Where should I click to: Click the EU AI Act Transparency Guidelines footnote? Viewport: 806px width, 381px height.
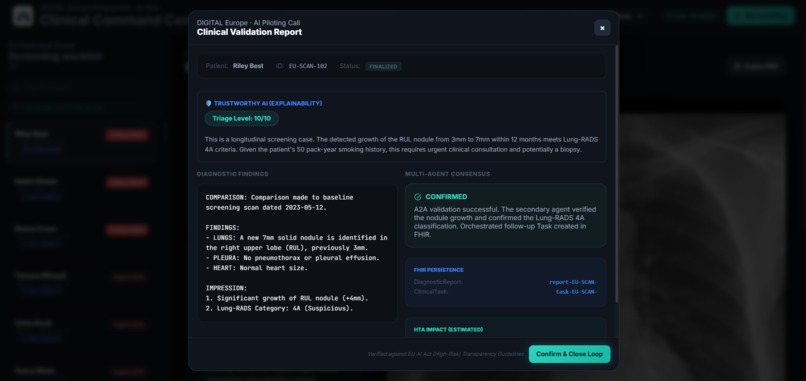click(446, 354)
